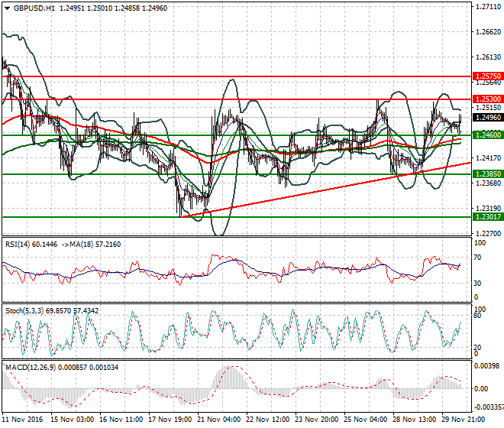Select the green 1.24600 support level label
The width and height of the screenshot is (504, 428).
tap(488, 135)
